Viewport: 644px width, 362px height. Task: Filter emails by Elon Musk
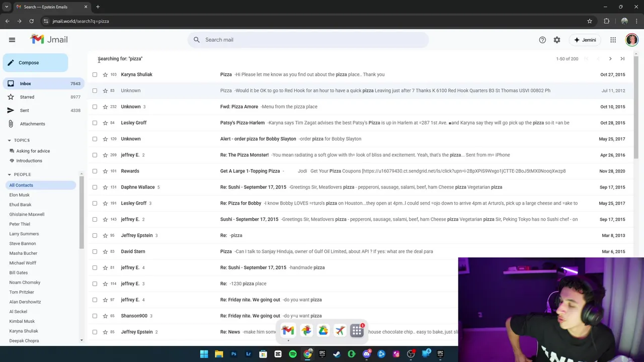pyautogui.click(x=20, y=195)
